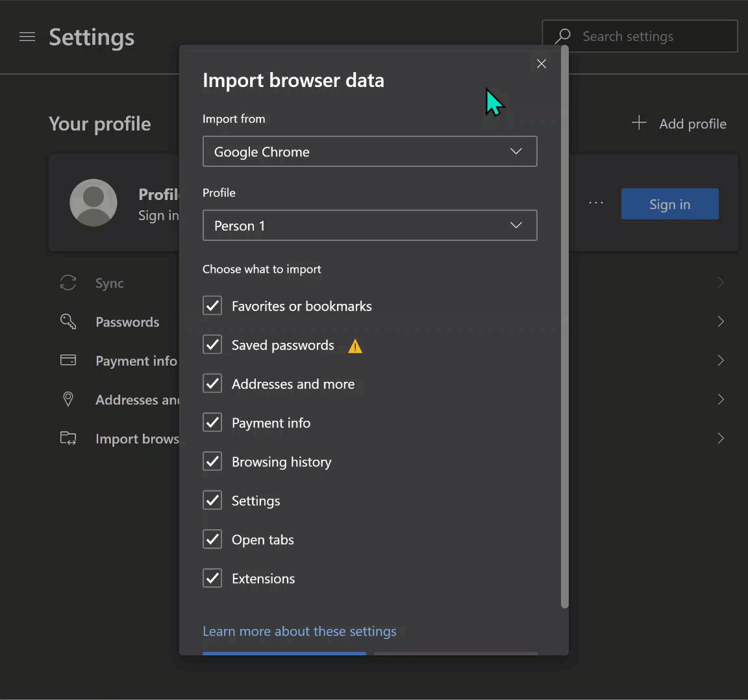Click the Choose what to import label
The height and width of the screenshot is (700, 748).
pos(262,269)
